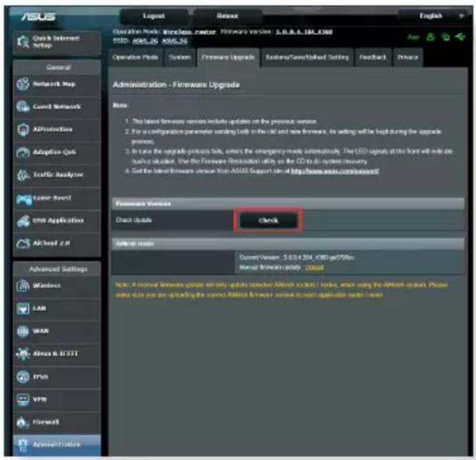
Task: Open the ASUS support site link
Action: click(335, 171)
